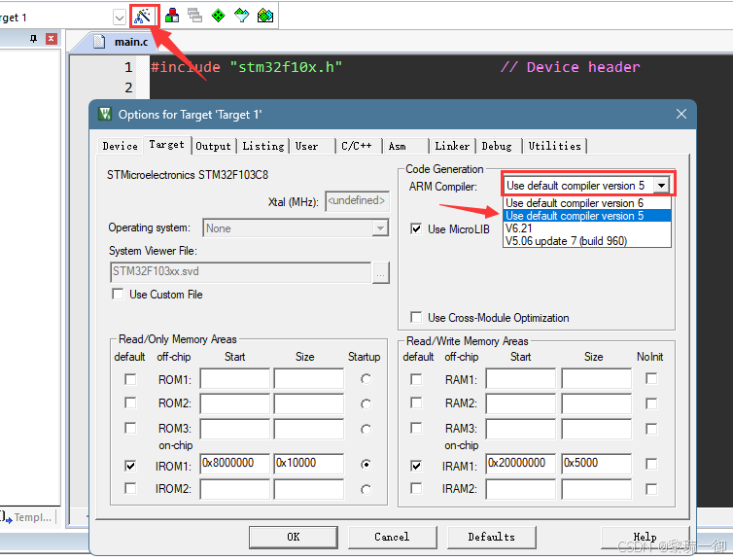Toggle the ARM Compiler dropdown arrow
This screenshot has height=560, width=733.
(661, 185)
